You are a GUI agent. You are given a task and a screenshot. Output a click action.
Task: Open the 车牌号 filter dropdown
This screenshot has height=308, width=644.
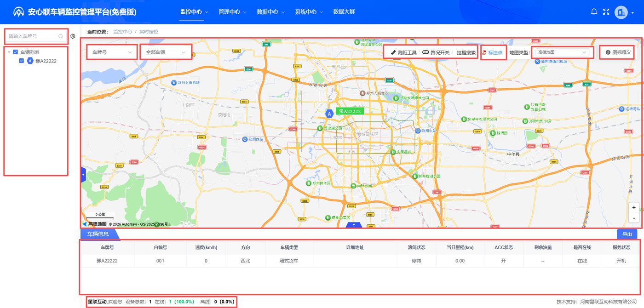coord(112,52)
